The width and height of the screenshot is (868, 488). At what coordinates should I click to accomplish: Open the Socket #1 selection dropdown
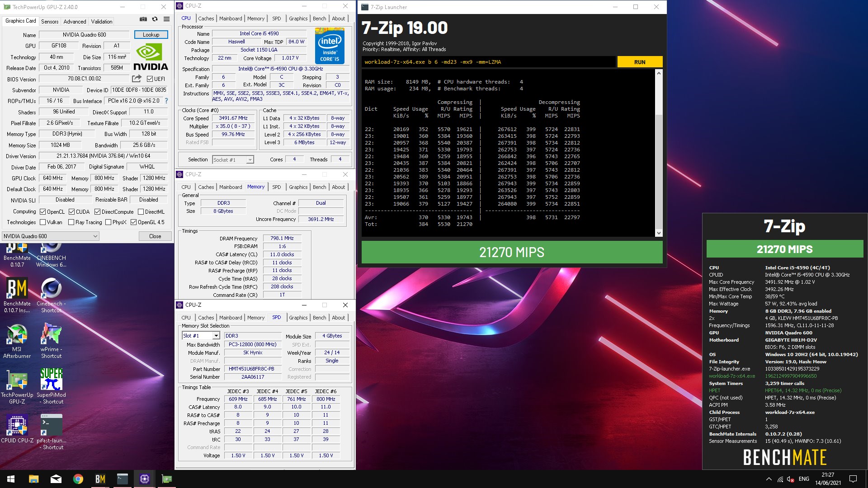tap(233, 160)
